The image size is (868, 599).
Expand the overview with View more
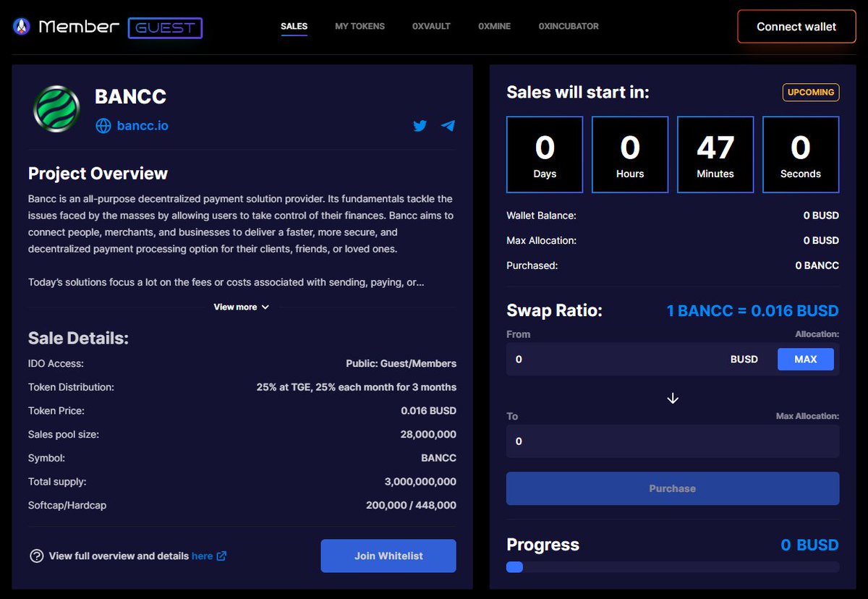(x=242, y=307)
